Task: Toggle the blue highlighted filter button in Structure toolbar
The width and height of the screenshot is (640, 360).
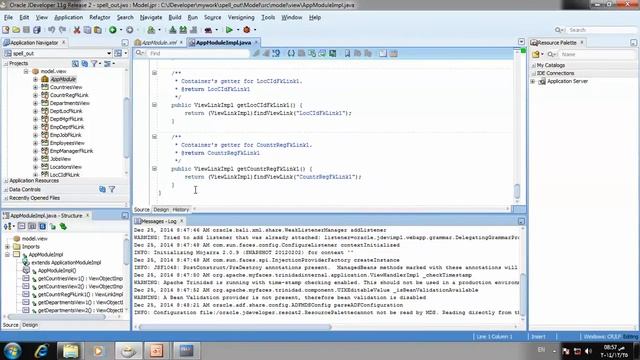Action: pyautogui.click(x=42, y=227)
